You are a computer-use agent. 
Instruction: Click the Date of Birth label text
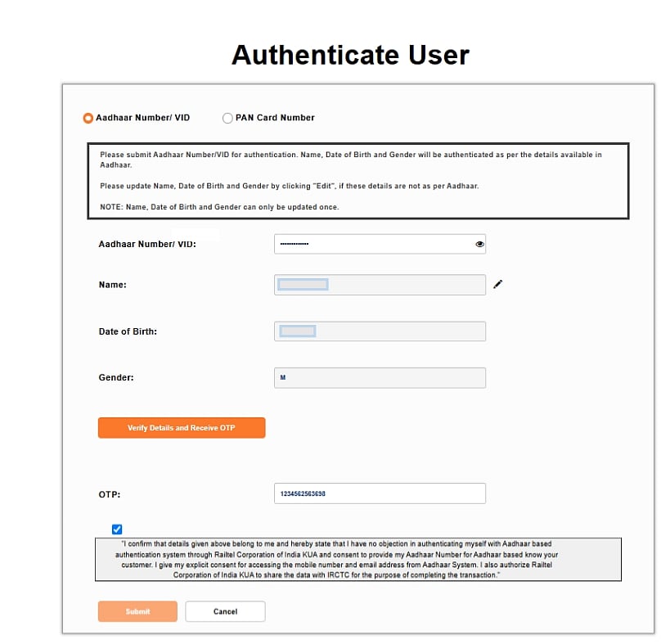point(128,331)
